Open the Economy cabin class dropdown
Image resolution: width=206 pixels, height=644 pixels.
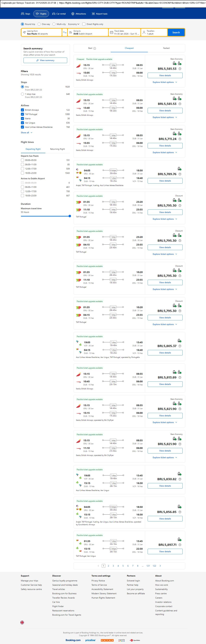[74, 24]
